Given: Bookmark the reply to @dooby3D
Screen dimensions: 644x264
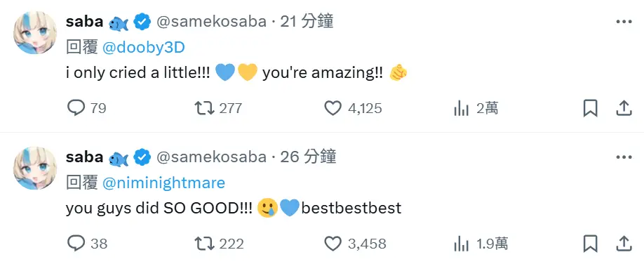Looking at the screenshot, I should [x=590, y=109].
